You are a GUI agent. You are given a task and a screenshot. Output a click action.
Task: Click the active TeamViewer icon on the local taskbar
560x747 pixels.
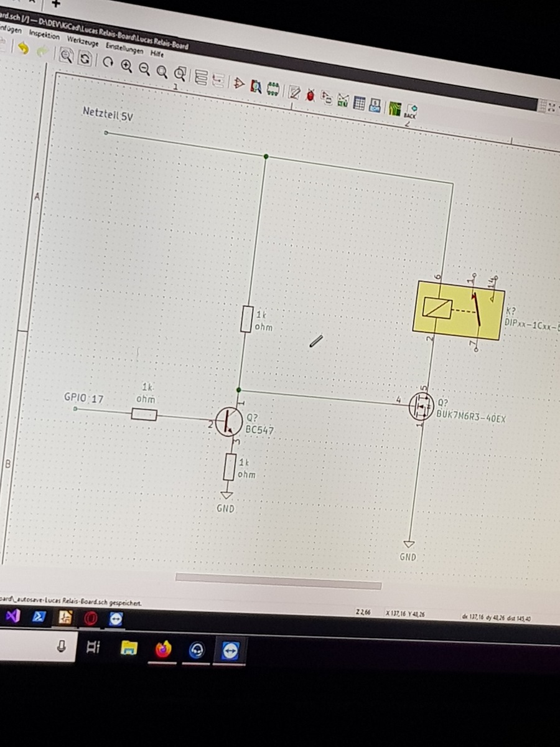[x=230, y=651]
